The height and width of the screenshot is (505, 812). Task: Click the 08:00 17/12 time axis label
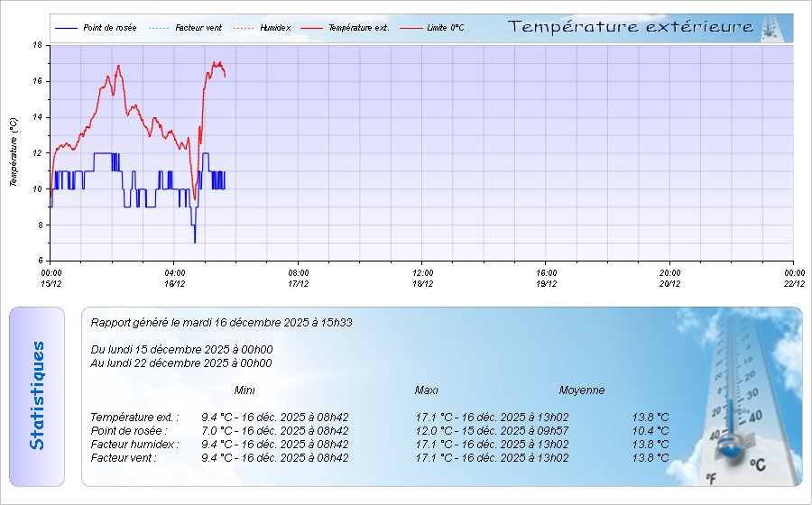point(299,278)
